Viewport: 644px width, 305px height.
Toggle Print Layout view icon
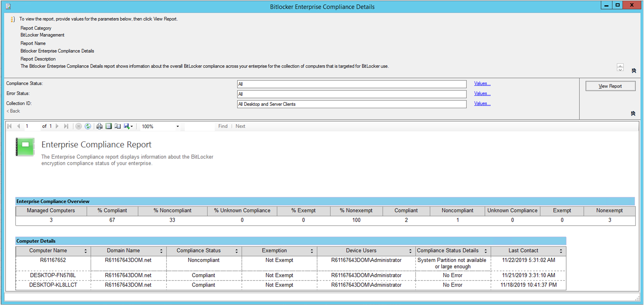click(x=109, y=126)
